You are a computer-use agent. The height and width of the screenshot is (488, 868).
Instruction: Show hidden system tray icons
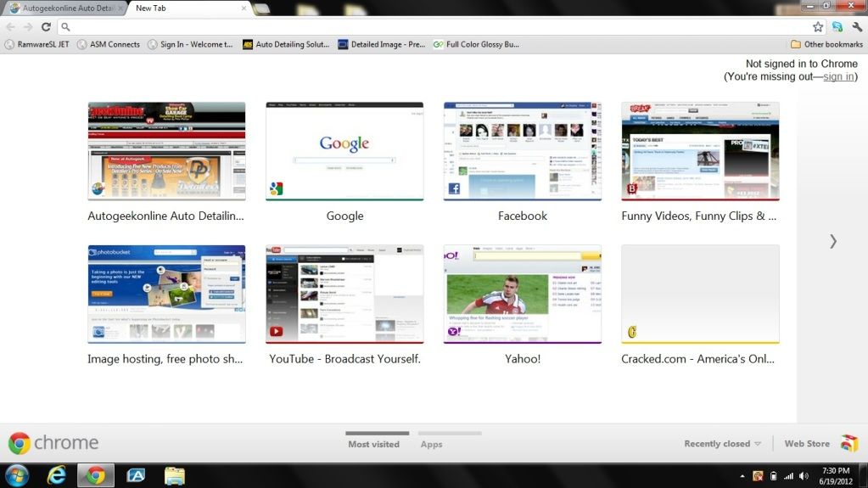point(742,476)
